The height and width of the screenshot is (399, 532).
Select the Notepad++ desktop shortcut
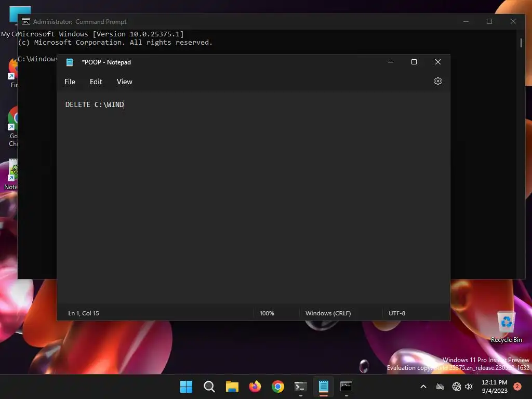coord(11,174)
